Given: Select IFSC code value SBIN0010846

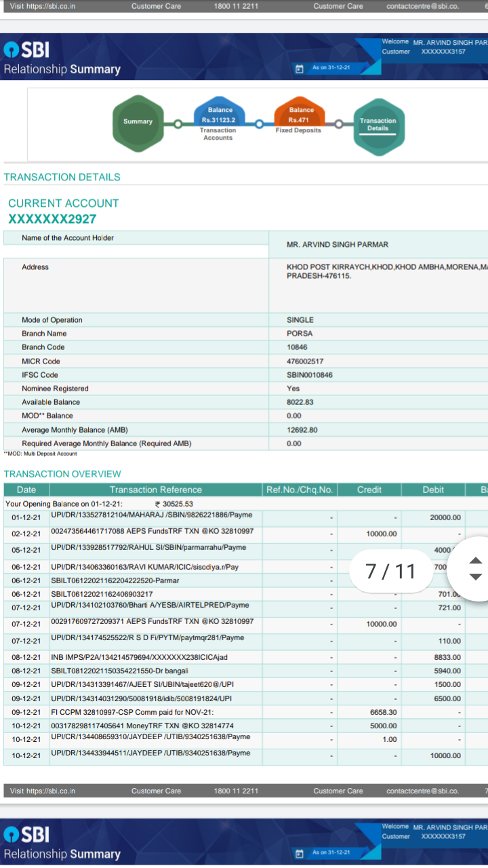Looking at the screenshot, I should (x=310, y=375).
